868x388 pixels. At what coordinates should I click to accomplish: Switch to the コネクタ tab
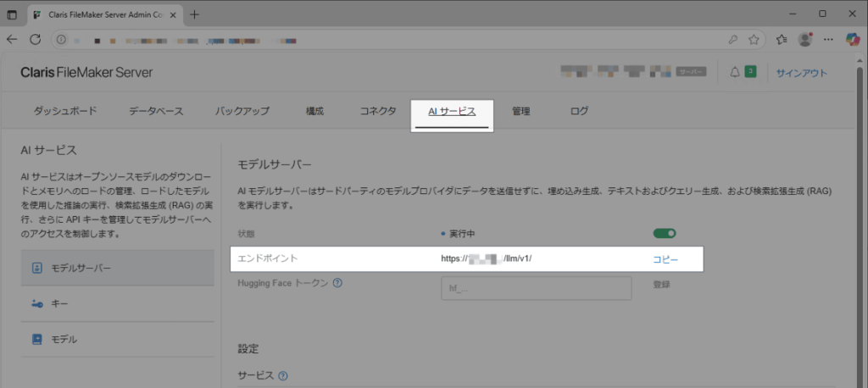(378, 111)
